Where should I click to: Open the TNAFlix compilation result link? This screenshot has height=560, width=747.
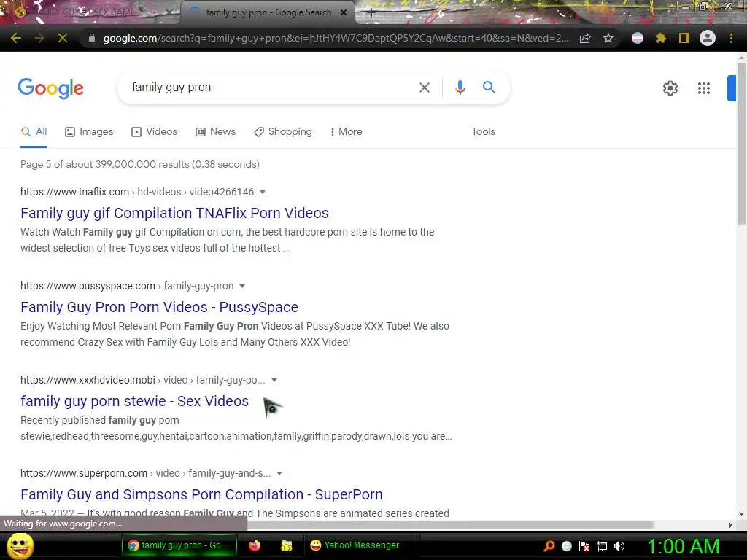coord(174,213)
